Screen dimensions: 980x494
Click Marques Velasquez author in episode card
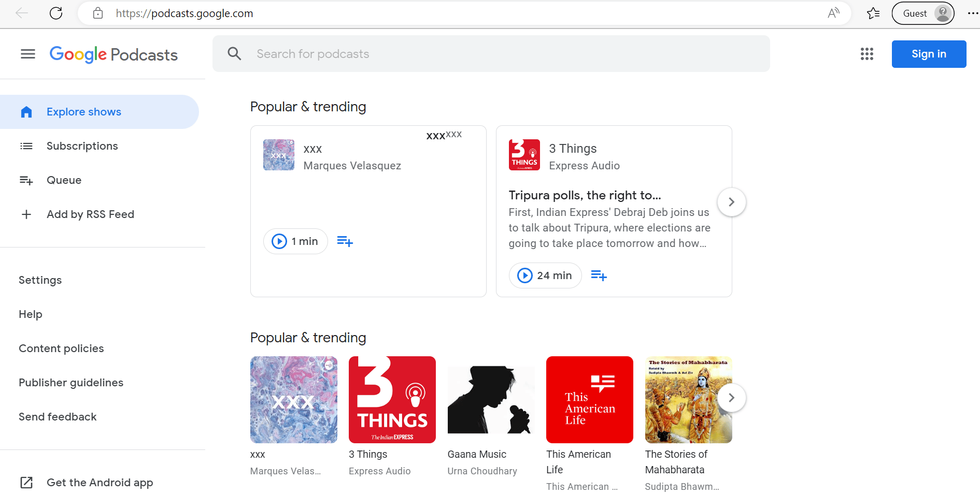pyautogui.click(x=352, y=166)
